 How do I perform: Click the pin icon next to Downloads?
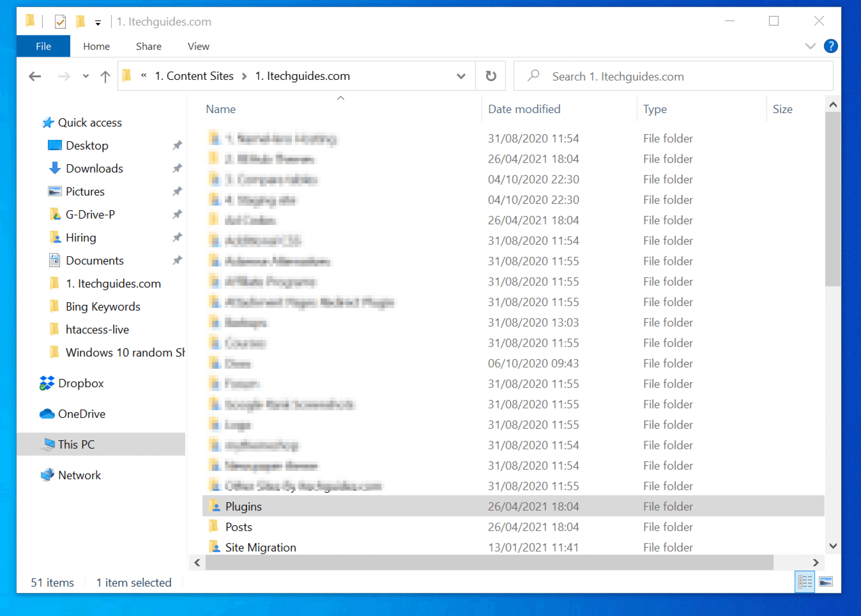point(177,169)
